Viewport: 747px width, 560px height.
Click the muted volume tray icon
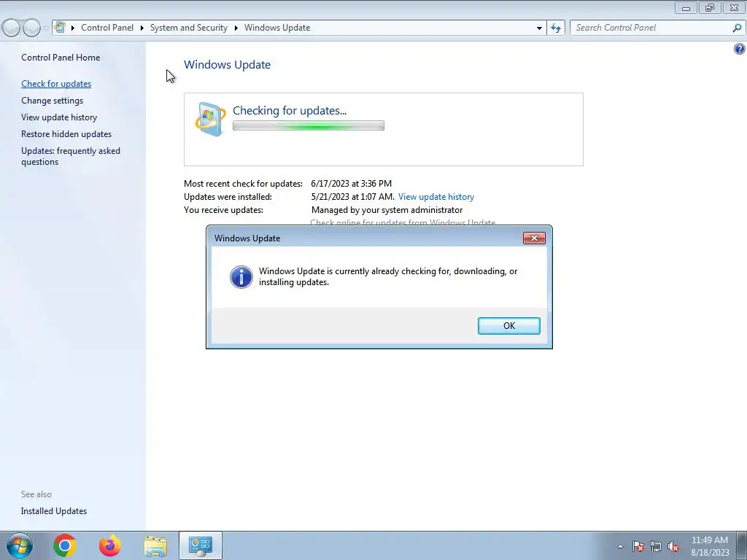point(673,546)
